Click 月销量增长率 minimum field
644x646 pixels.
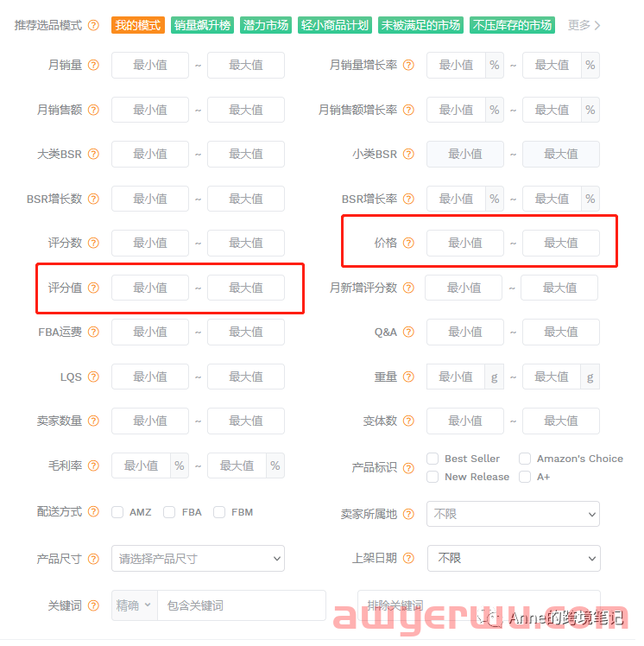pos(456,65)
